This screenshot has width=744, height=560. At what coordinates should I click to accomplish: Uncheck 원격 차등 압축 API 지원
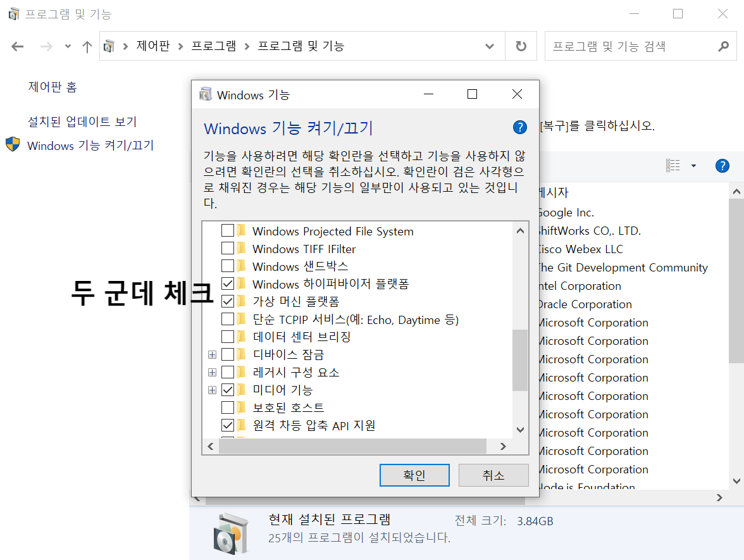[228, 425]
